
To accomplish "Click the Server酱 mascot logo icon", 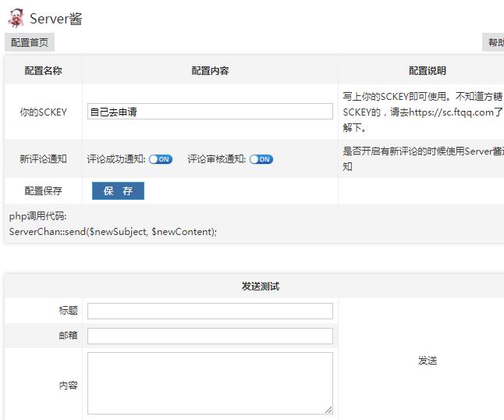I will (x=16, y=18).
